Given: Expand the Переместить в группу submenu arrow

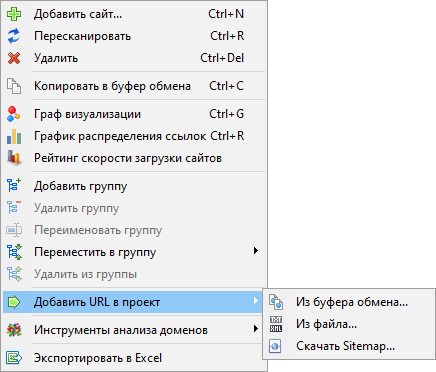Looking at the screenshot, I should (256, 251).
